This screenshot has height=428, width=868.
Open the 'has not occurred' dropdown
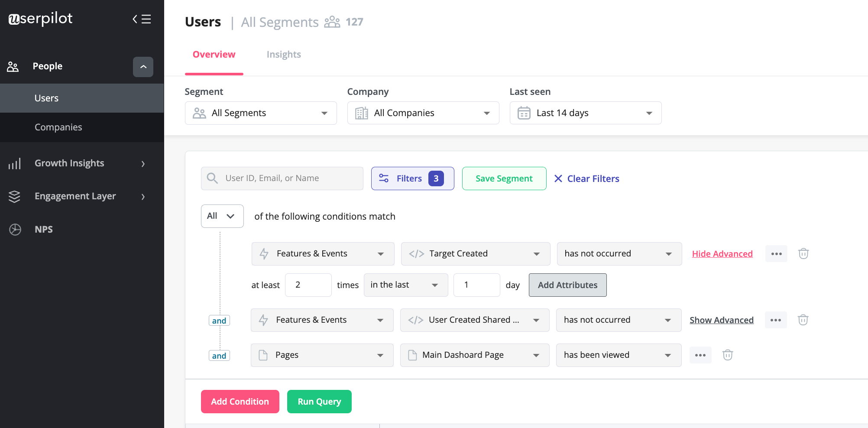619,253
